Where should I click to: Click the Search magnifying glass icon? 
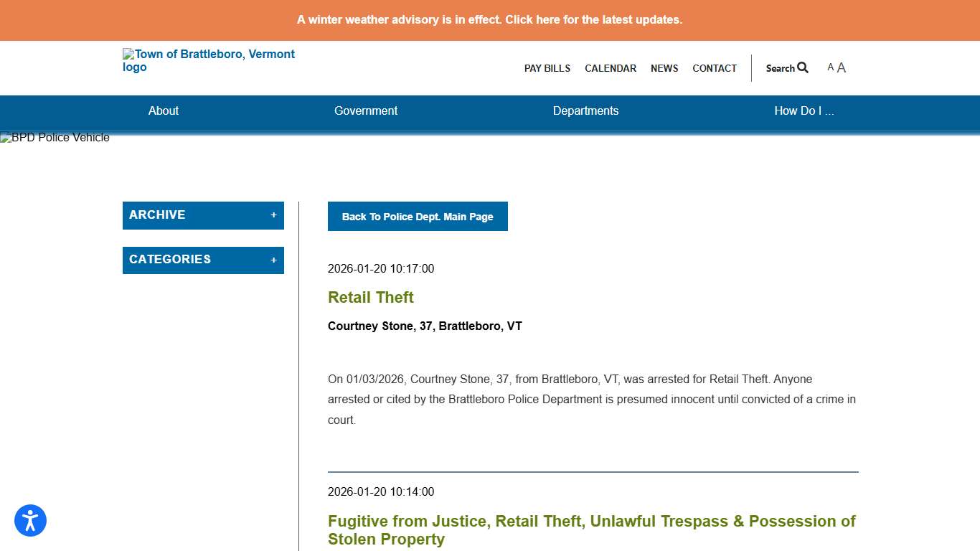803,67
